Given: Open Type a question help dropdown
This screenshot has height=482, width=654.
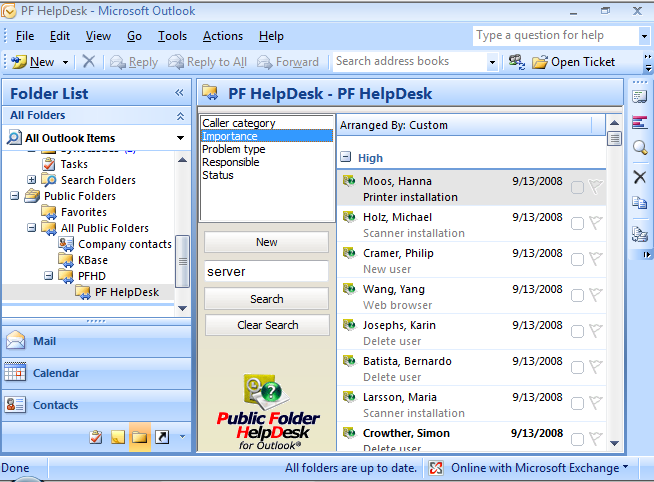Looking at the screenshot, I should click(x=644, y=36).
